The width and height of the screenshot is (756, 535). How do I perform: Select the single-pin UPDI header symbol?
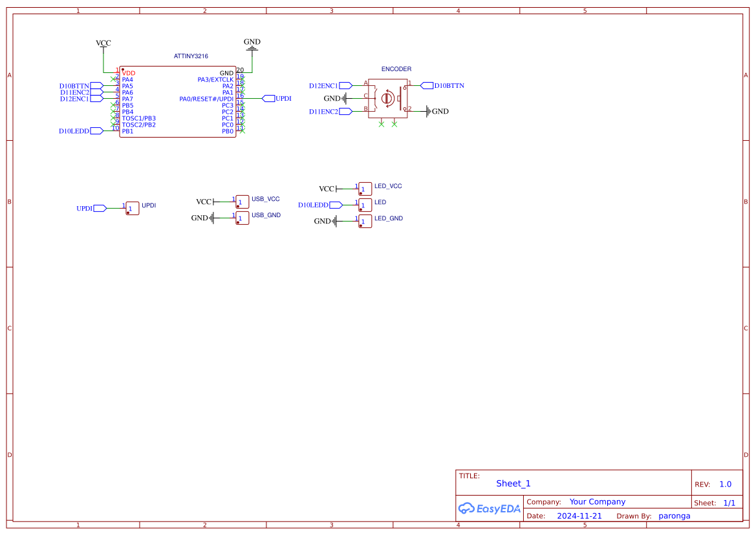click(131, 208)
